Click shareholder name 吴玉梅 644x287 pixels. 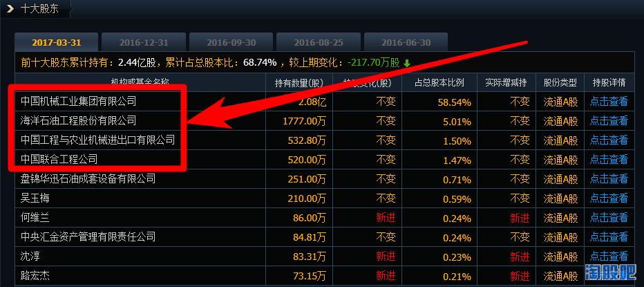tap(35, 198)
